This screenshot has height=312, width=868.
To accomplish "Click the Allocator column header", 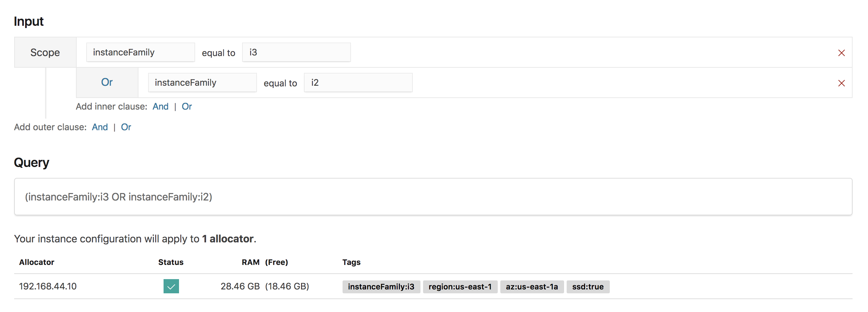I will coord(37,262).
